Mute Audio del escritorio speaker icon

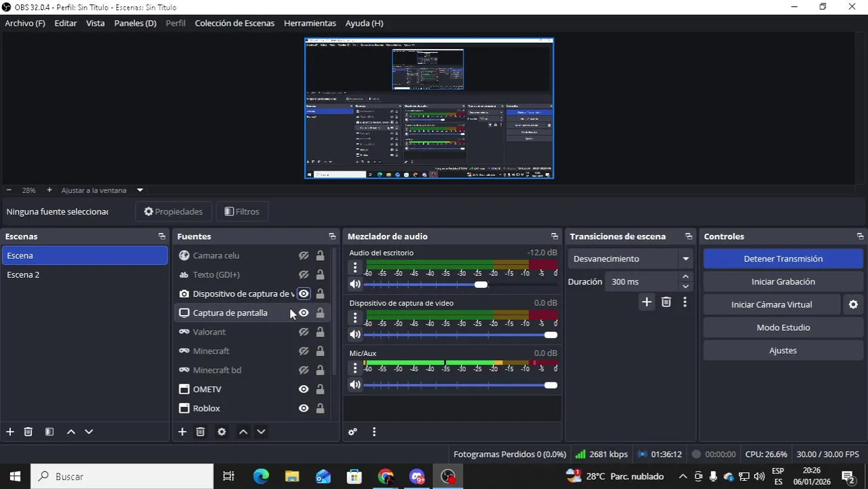(x=355, y=285)
